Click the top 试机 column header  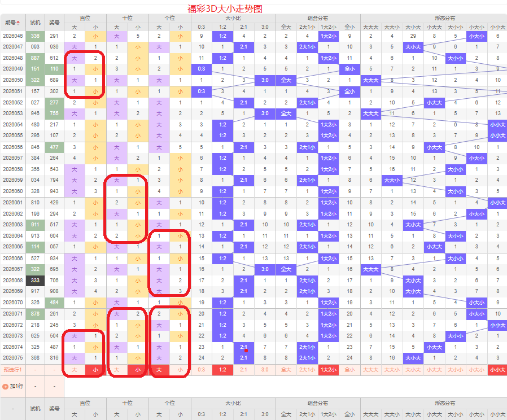click(x=35, y=23)
